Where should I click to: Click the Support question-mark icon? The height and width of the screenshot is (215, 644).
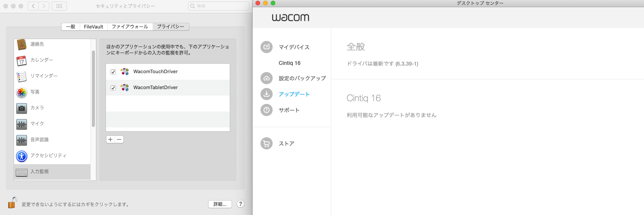(267, 110)
